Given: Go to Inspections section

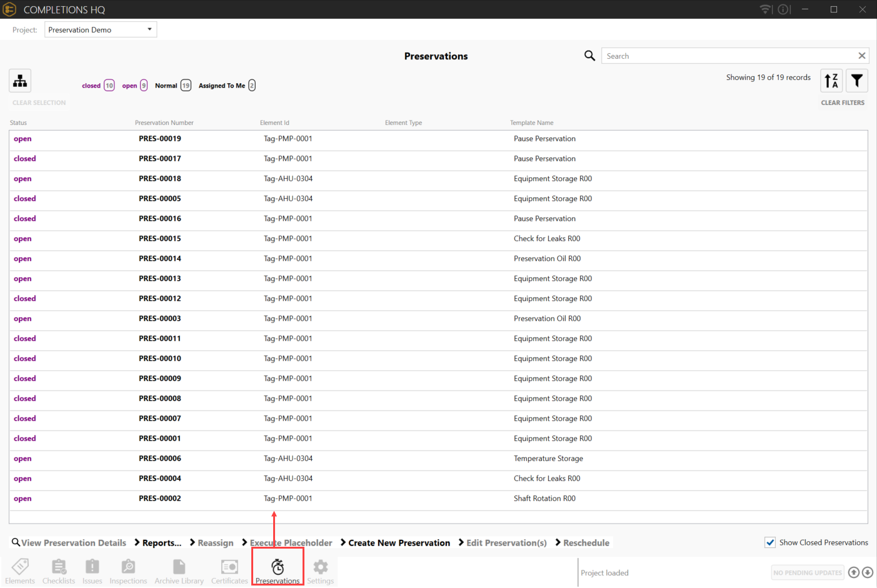Looking at the screenshot, I should pyautogui.click(x=128, y=571).
